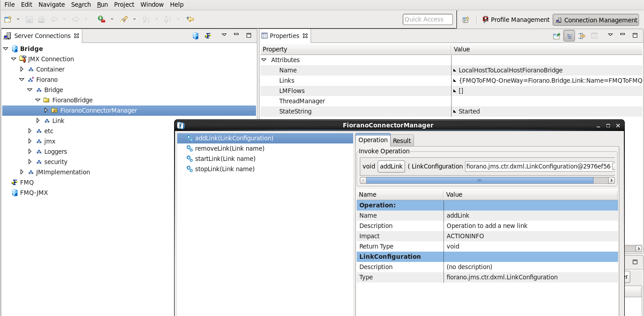Click the Invoke Operation horizontal scrollbar thumb

coord(480,180)
